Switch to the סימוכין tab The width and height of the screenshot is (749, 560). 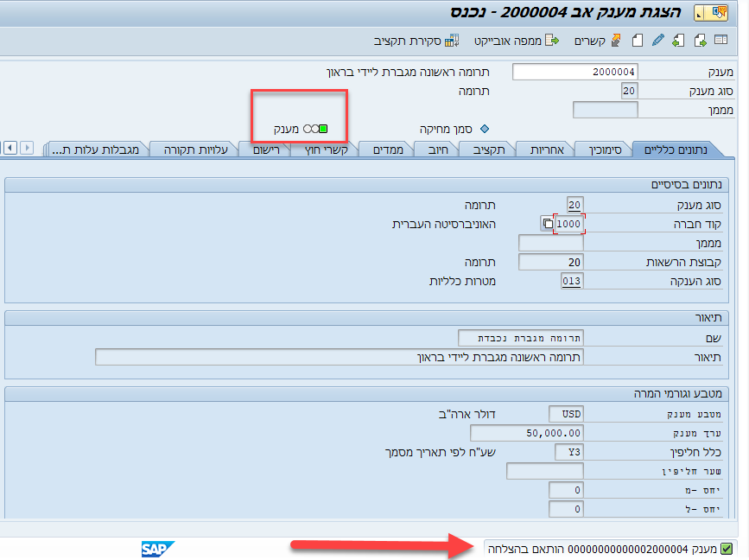point(605,150)
